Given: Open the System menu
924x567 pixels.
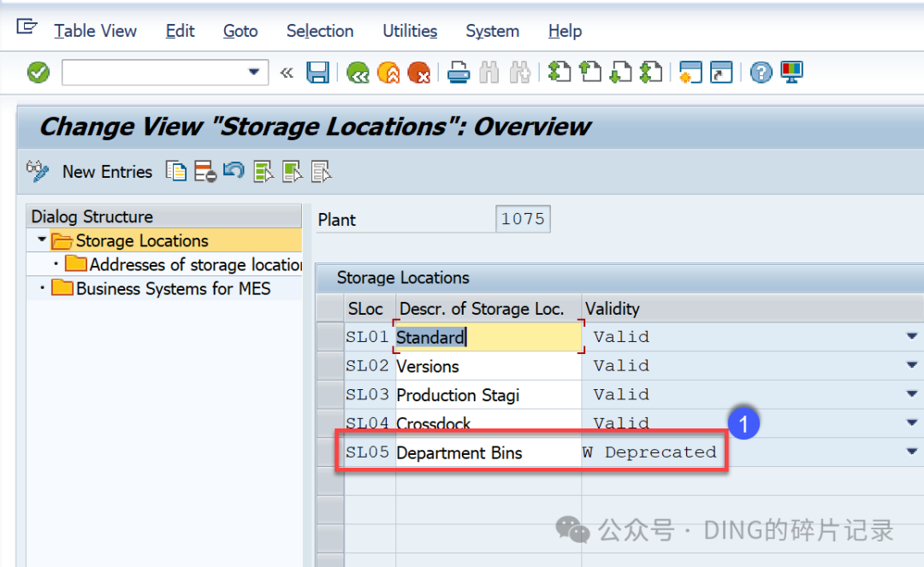Looking at the screenshot, I should 492,31.
